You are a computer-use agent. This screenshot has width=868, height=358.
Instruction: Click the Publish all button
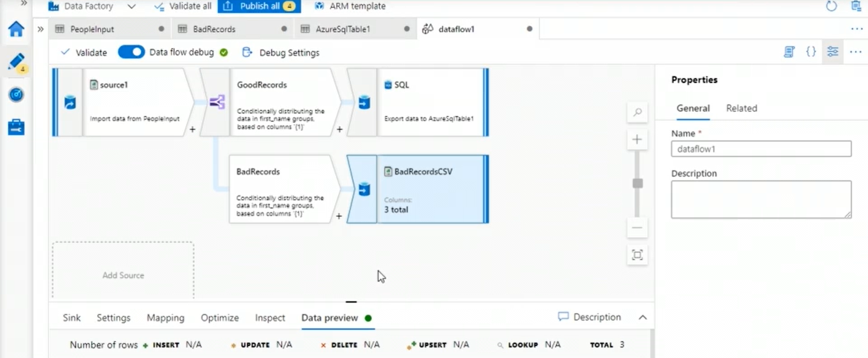tap(259, 6)
